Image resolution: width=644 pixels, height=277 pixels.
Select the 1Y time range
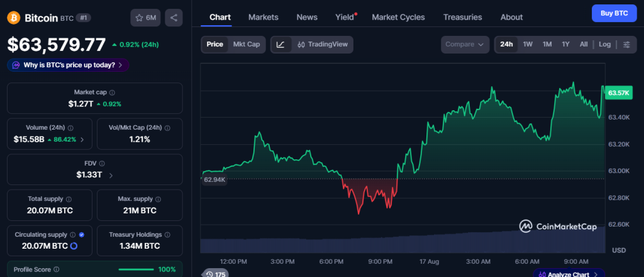click(x=565, y=45)
